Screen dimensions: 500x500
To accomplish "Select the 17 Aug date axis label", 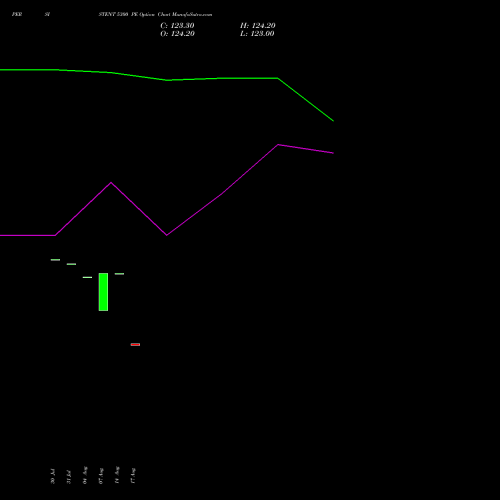I will tap(133, 476).
